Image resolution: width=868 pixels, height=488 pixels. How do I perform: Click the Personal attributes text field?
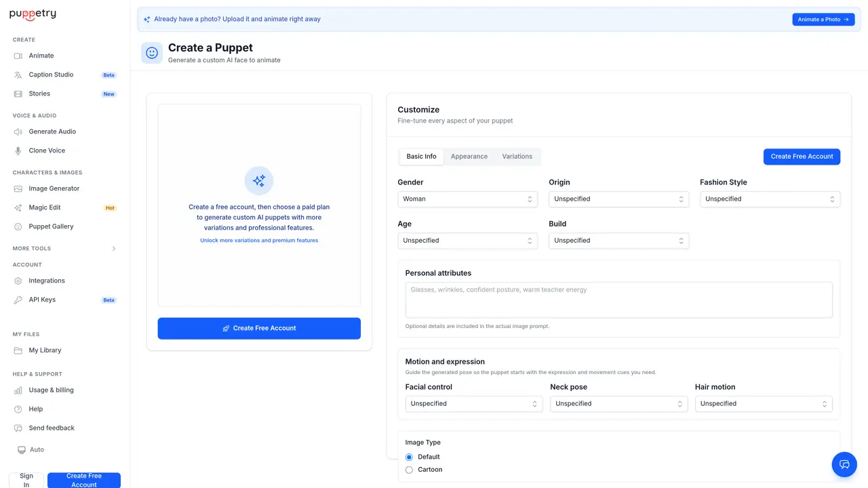click(618, 300)
